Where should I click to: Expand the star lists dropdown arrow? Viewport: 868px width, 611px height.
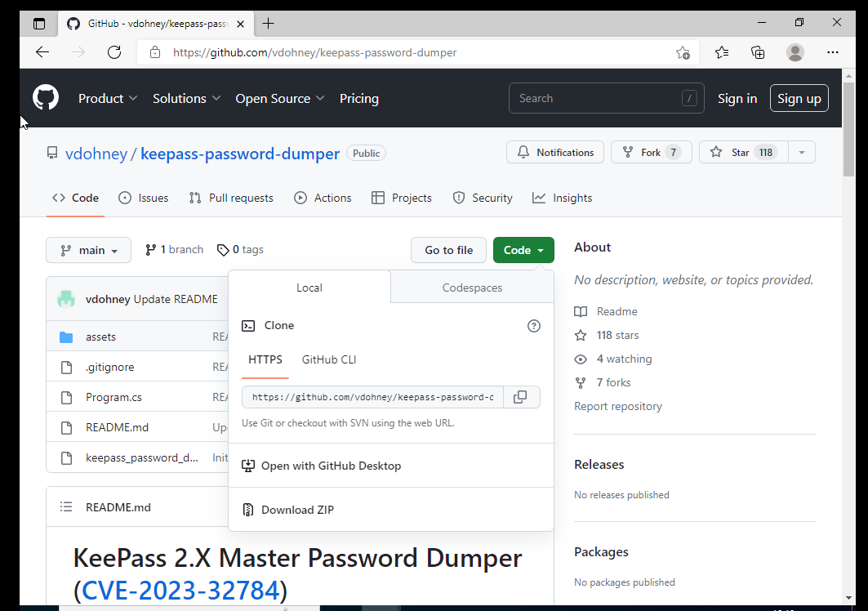click(801, 152)
